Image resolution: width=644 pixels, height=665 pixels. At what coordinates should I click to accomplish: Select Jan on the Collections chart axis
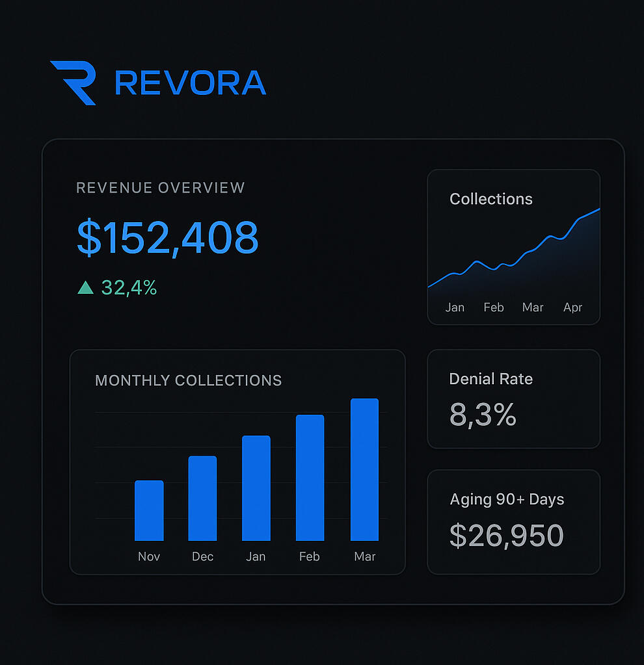455,307
